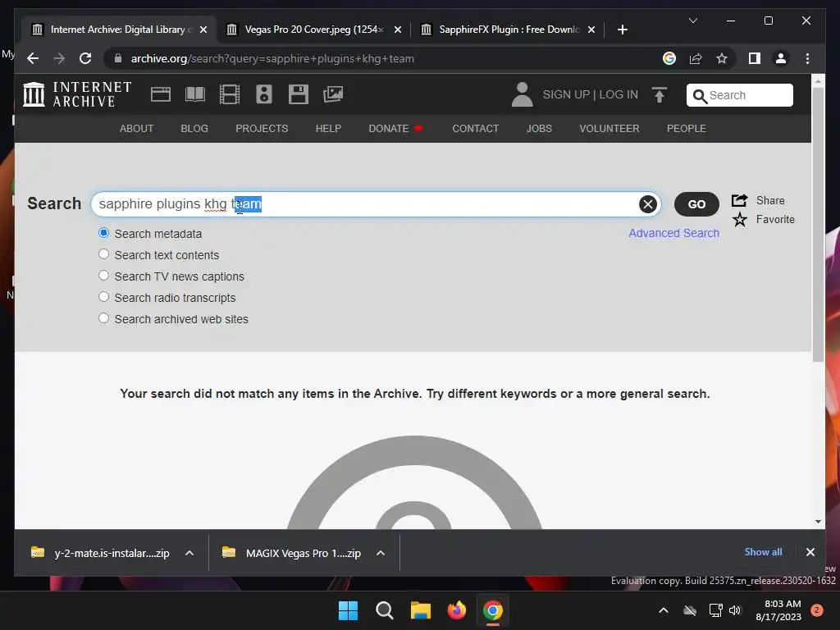Click the user avatar icon
Screen dimensions: 840x630
[523, 94]
